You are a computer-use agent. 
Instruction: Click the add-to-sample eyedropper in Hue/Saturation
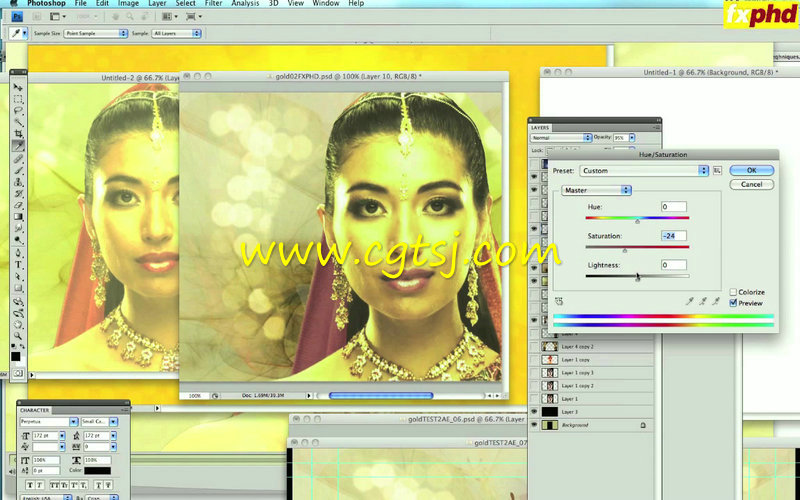coord(703,302)
